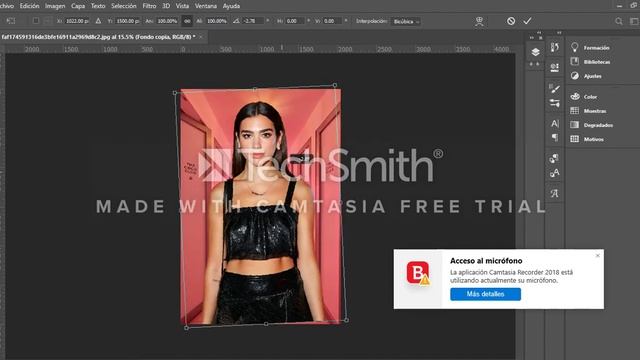Cancel the transform with the circle-slash icon
Screen dimensions: 640x360
tap(511, 21)
